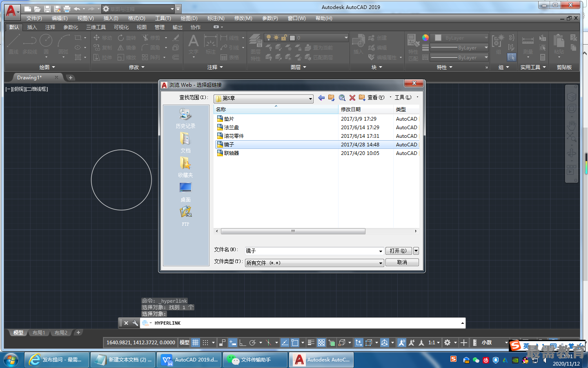Viewport: 588px width, 368px height.
Task: Open the 绘图(D) menu
Action: tap(189, 18)
